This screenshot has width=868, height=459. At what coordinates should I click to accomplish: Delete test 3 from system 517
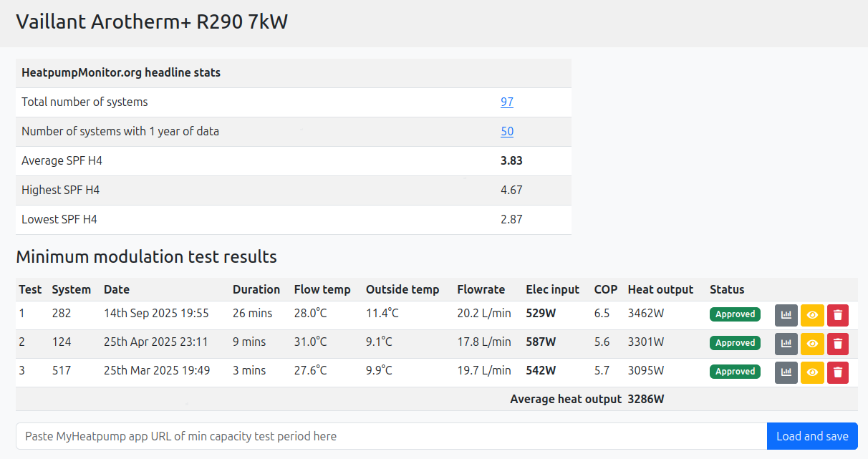(837, 372)
